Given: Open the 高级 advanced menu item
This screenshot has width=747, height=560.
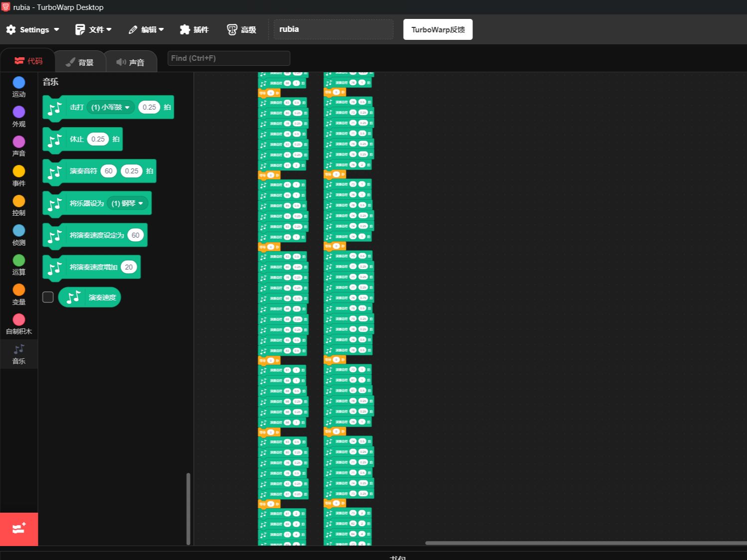Looking at the screenshot, I should point(242,29).
